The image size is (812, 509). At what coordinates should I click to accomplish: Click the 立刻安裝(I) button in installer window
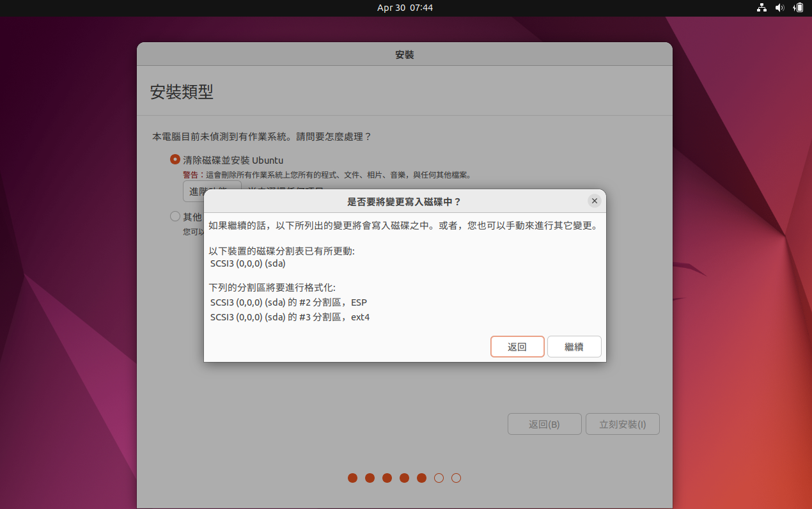[x=622, y=424]
